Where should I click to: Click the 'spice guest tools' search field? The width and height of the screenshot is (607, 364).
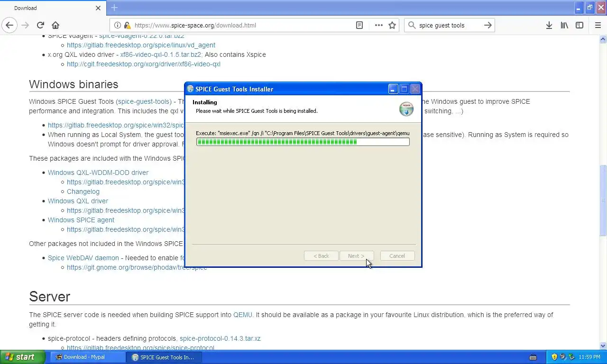pos(449,25)
